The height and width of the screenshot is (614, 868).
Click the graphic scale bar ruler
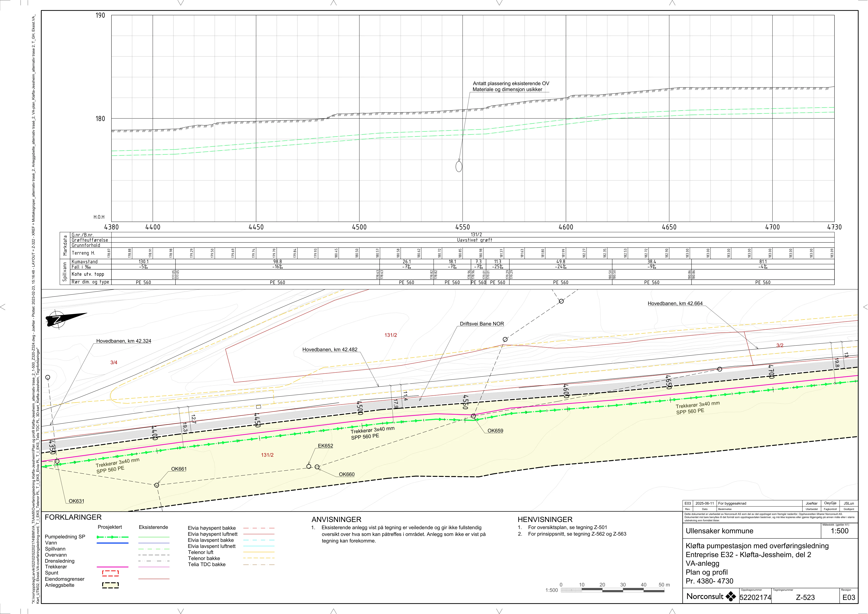612,590
